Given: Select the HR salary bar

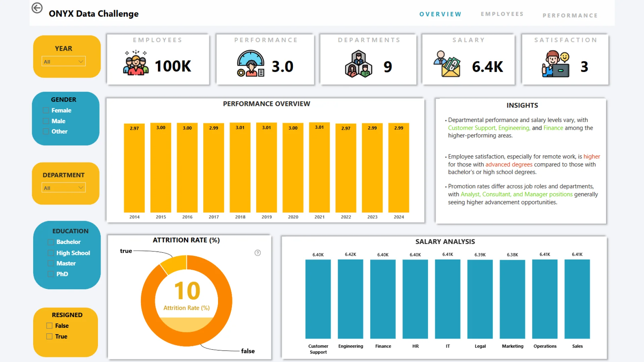Looking at the screenshot, I should 415,299.
